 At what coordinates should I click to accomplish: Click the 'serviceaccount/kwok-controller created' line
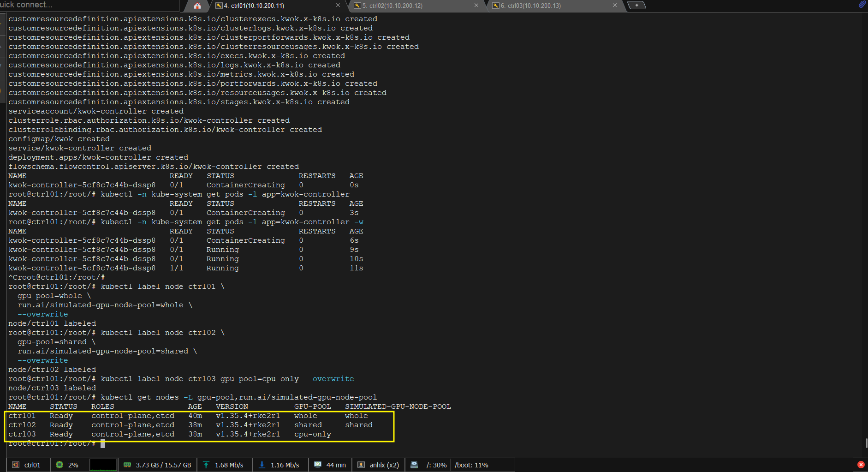(96, 111)
